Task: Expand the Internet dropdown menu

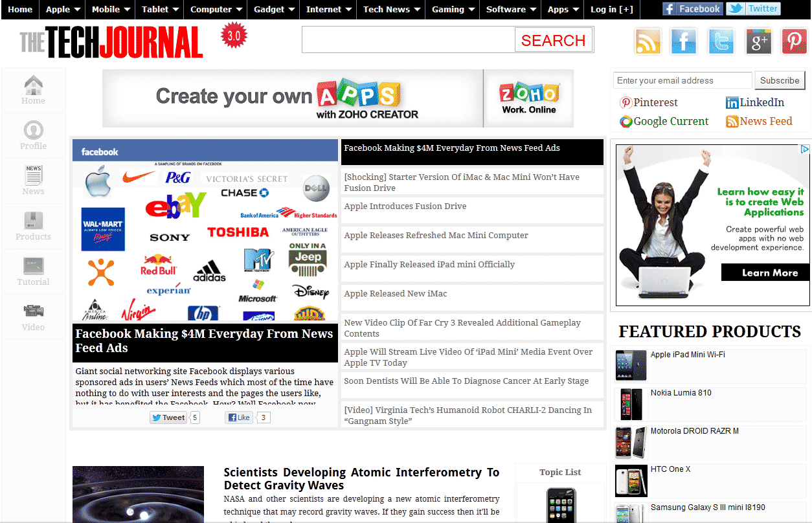Action: click(328, 9)
